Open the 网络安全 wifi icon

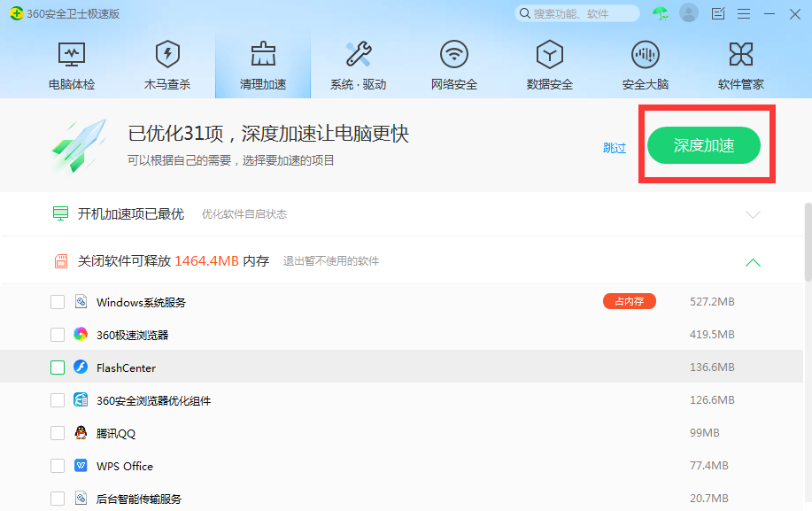pos(454,54)
